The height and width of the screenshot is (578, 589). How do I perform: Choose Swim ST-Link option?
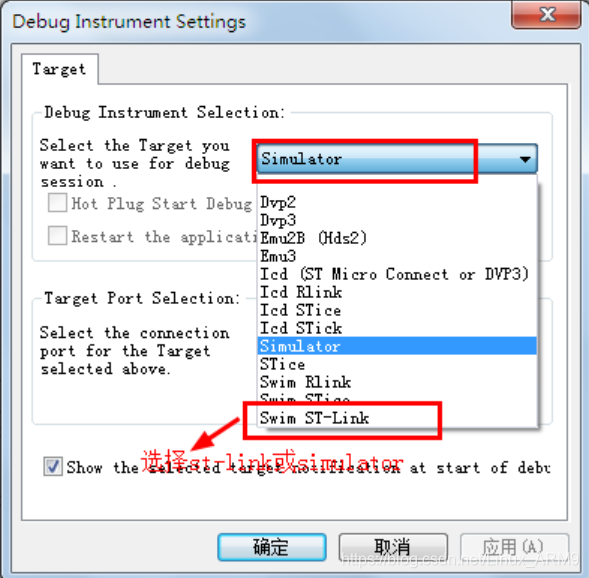pyautogui.click(x=397, y=418)
